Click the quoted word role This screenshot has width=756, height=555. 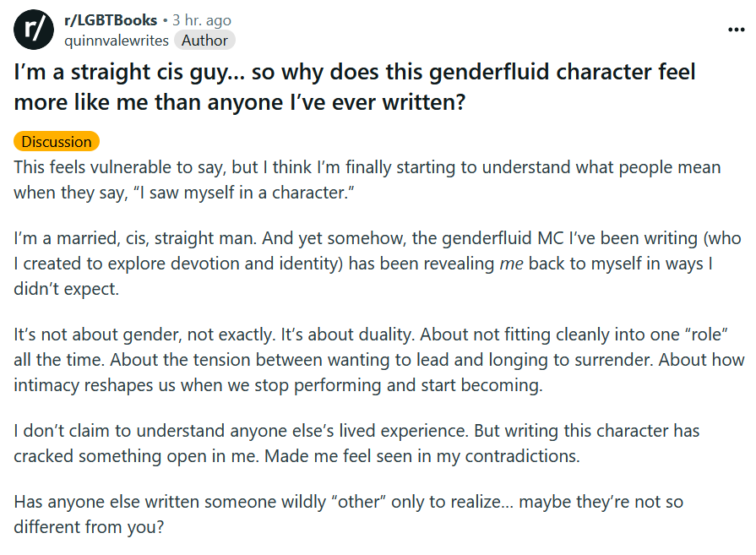pyautogui.click(x=706, y=335)
